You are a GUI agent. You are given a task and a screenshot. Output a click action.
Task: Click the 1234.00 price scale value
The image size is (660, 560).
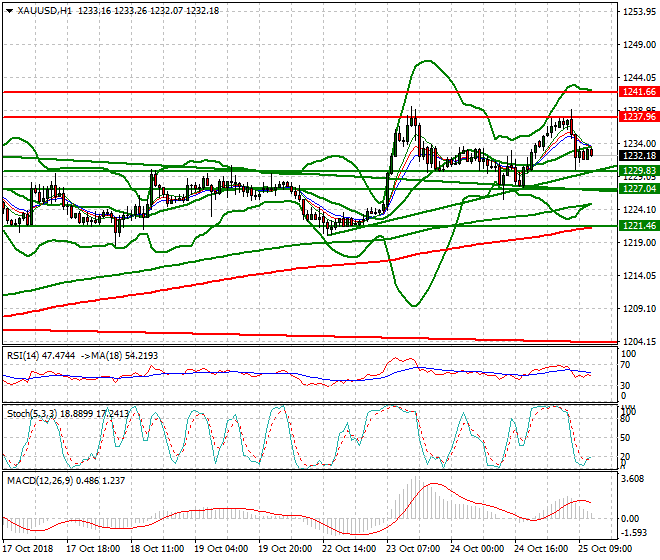click(x=639, y=144)
